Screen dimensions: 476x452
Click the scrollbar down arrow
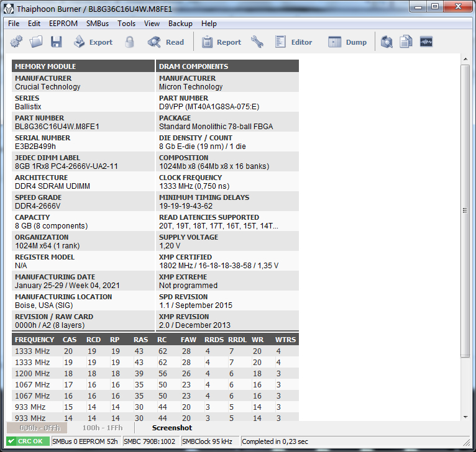pos(465,417)
